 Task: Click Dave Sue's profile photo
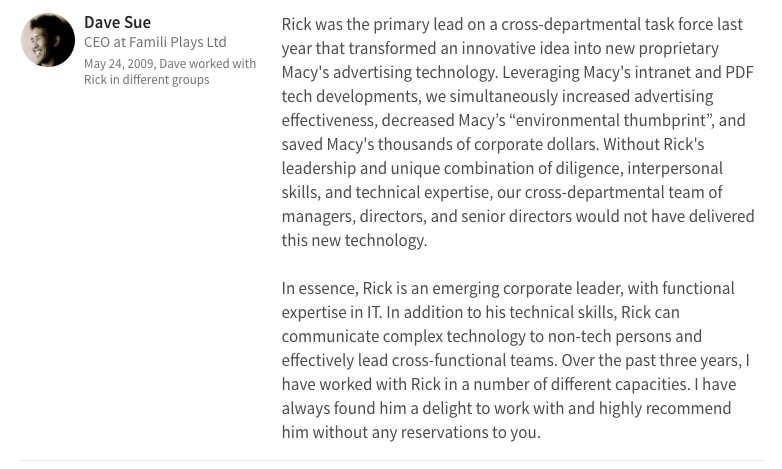tap(48, 40)
